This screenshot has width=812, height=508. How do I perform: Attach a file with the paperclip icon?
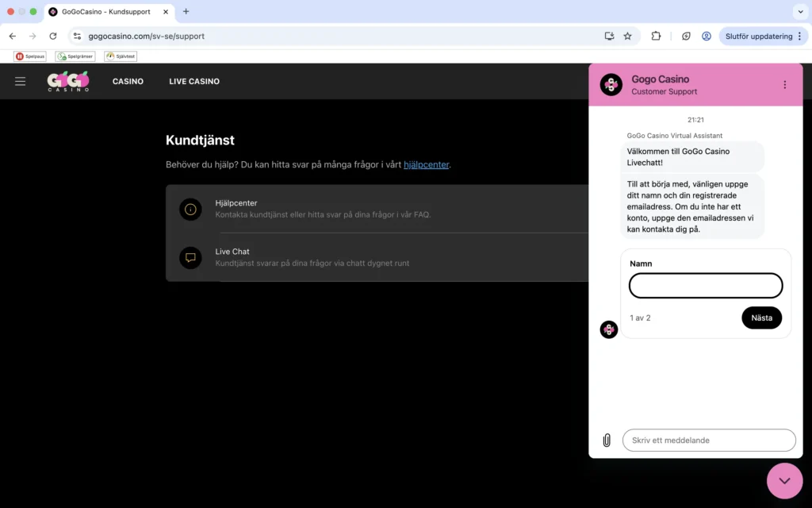607,440
